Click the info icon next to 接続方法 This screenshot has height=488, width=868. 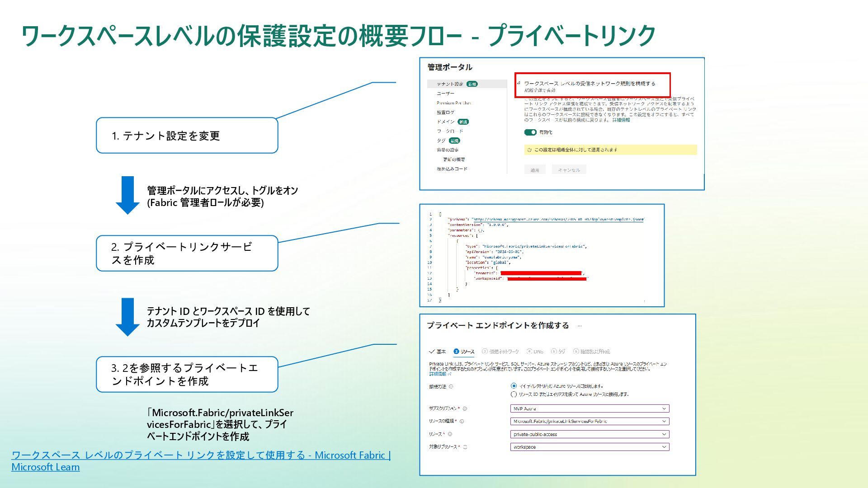(x=451, y=387)
